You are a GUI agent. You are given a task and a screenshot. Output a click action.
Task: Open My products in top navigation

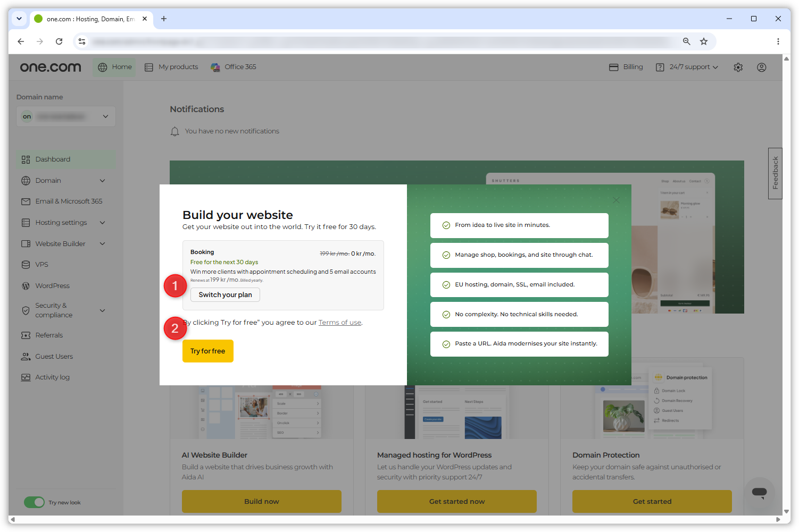coord(171,67)
